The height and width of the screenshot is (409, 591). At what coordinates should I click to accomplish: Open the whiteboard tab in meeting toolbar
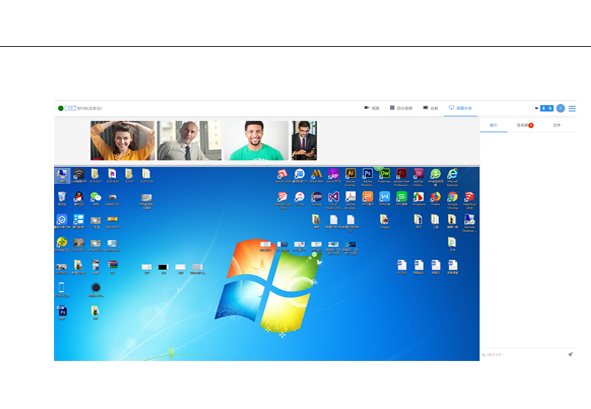(x=430, y=108)
